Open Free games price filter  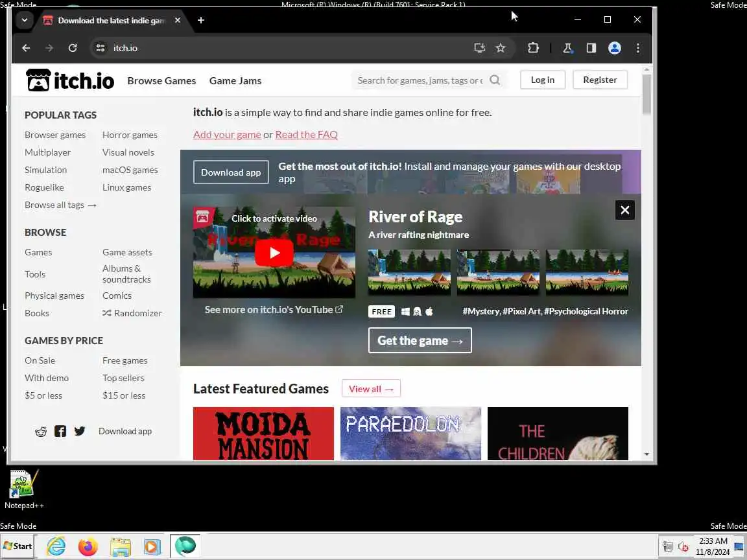click(124, 360)
